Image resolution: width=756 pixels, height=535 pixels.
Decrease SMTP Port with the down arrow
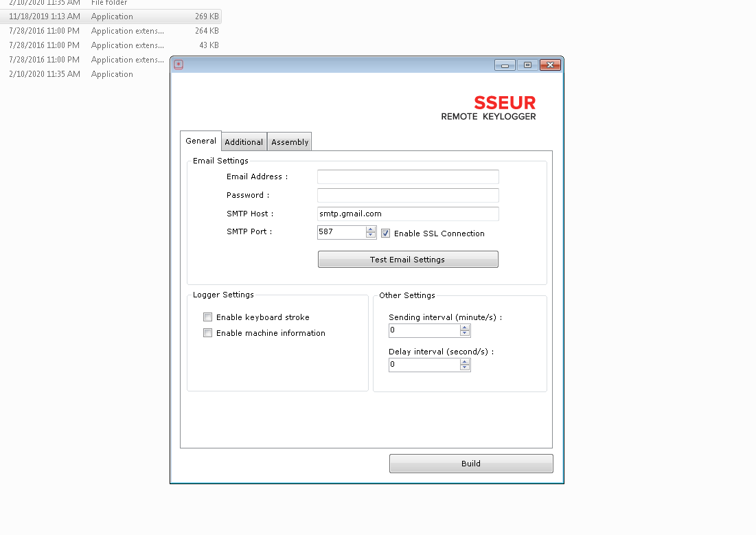371,236
